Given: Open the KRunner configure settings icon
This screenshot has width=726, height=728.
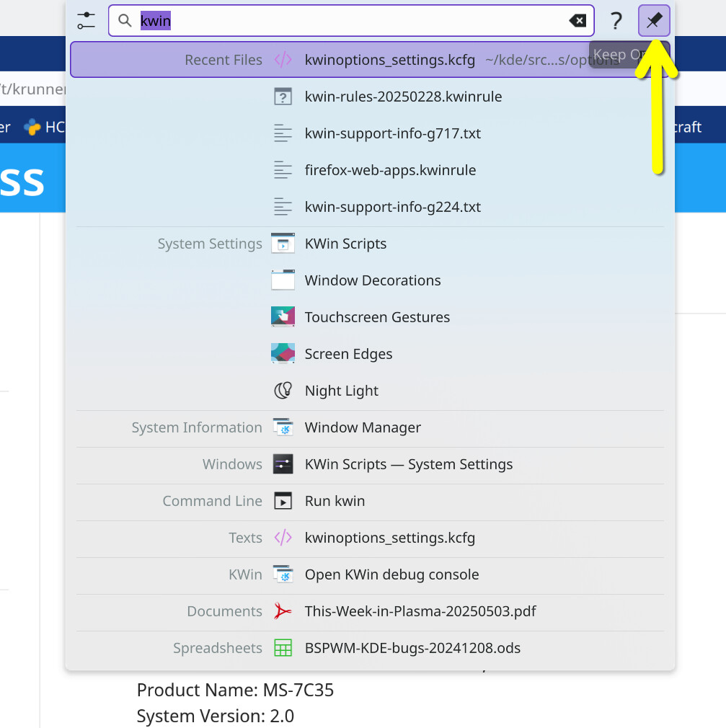Looking at the screenshot, I should point(87,20).
